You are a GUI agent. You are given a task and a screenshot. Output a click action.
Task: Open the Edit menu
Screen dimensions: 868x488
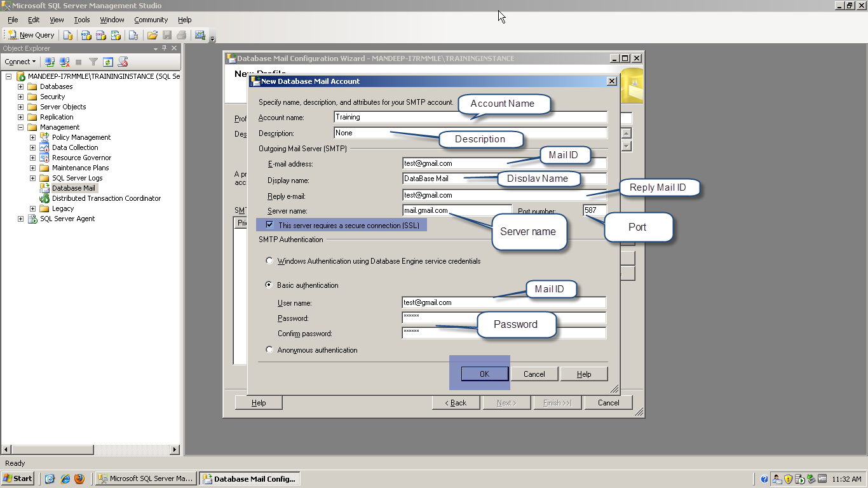[34, 20]
